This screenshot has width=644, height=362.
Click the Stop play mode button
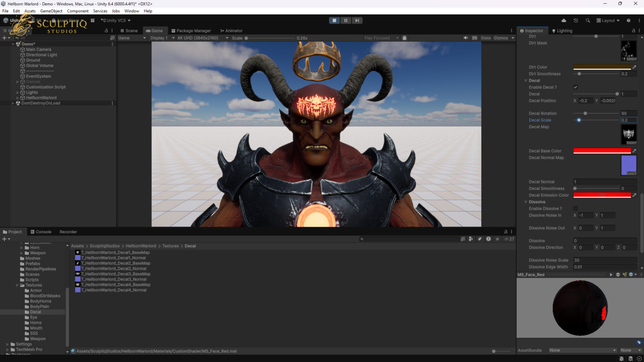click(x=334, y=20)
